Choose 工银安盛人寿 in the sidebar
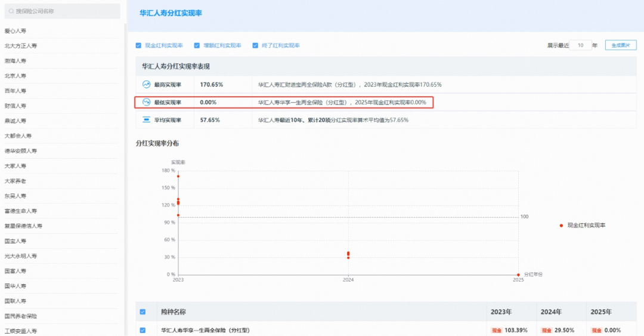Viewport: 644px width, 336px height. (x=20, y=331)
